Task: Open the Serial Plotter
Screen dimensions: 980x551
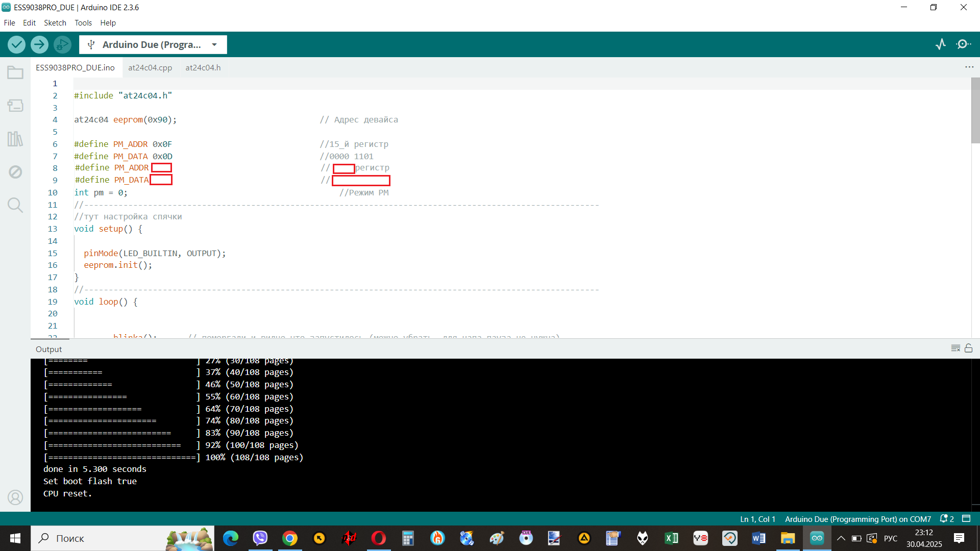Action: [x=941, y=44]
